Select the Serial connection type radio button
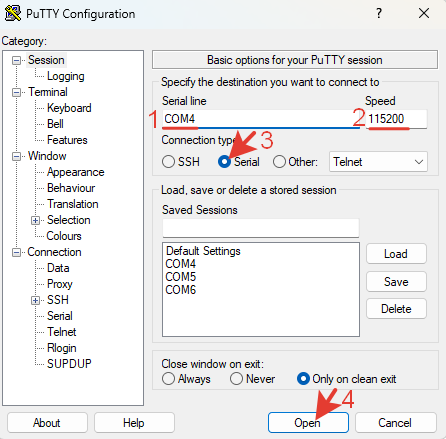 pyautogui.click(x=224, y=162)
